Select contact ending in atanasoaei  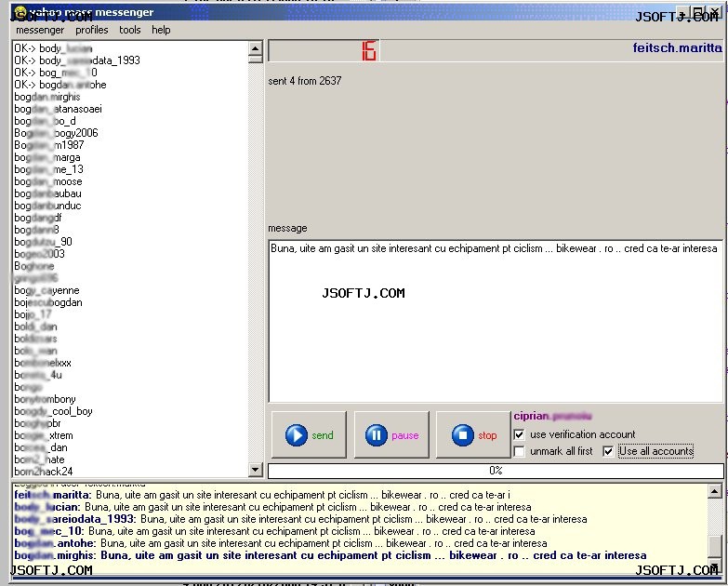[58, 109]
